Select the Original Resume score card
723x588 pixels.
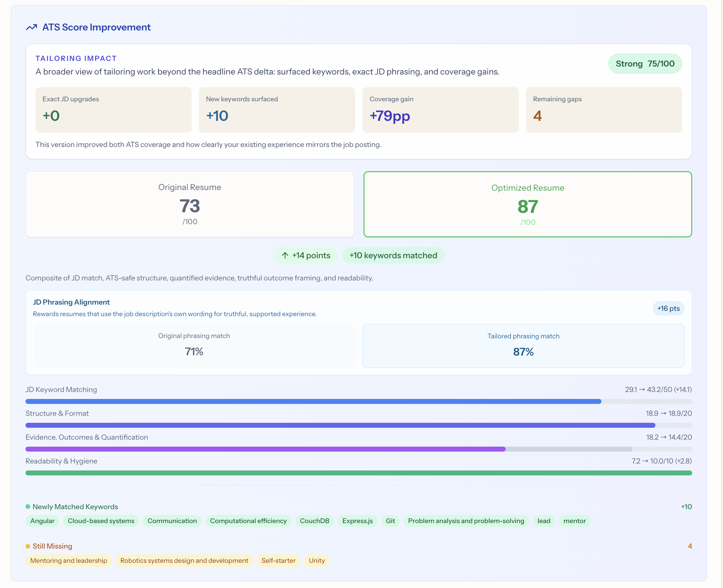coord(190,204)
